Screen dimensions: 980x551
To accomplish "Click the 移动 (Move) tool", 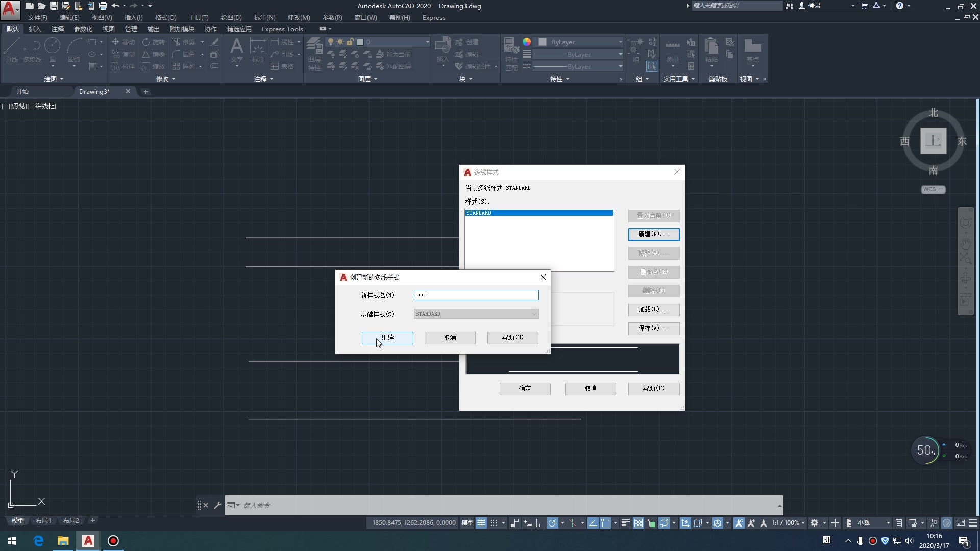I will pos(123,42).
